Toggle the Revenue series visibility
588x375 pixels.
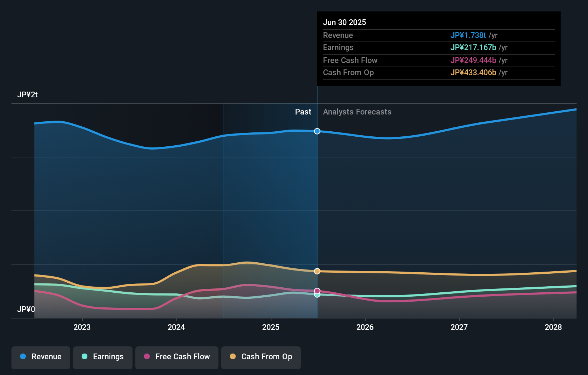pos(40,357)
